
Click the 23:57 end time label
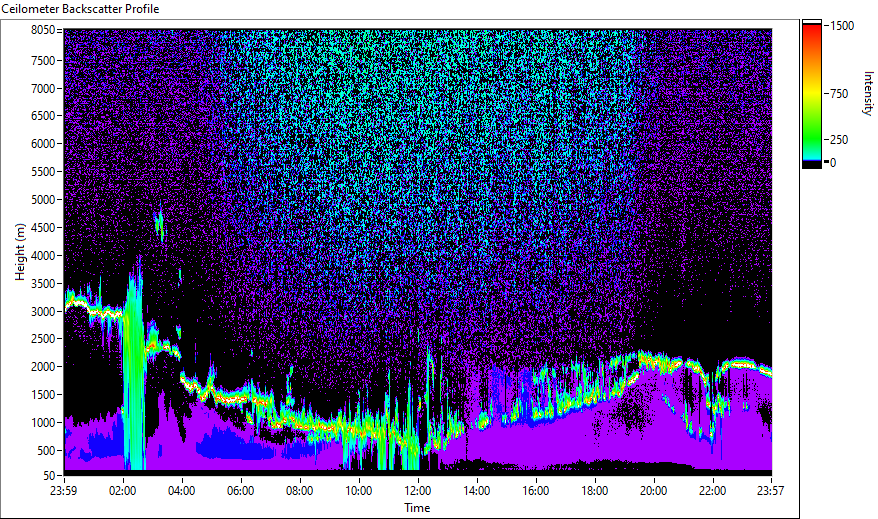coord(771,491)
